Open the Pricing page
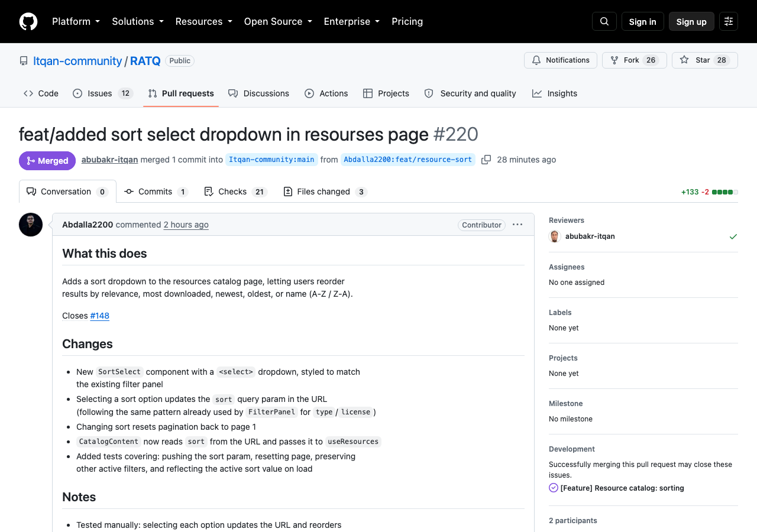 coord(407,21)
